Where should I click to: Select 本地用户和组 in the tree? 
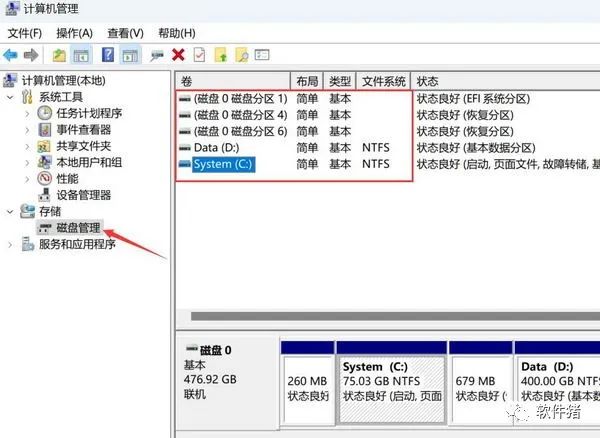(x=89, y=162)
